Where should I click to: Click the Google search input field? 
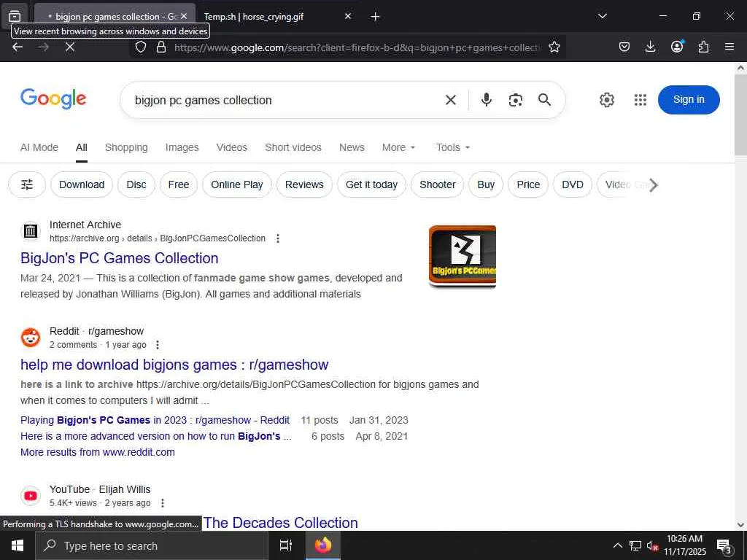click(286, 100)
